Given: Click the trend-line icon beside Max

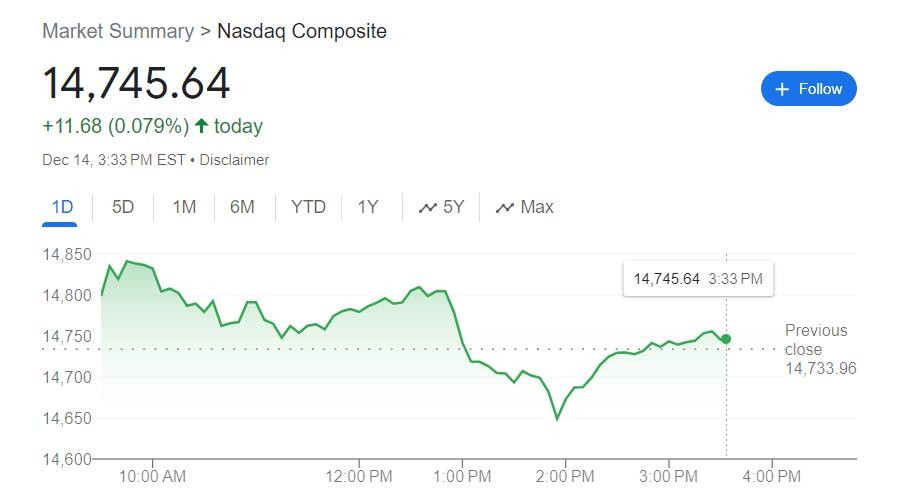Looking at the screenshot, I should click(505, 208).
